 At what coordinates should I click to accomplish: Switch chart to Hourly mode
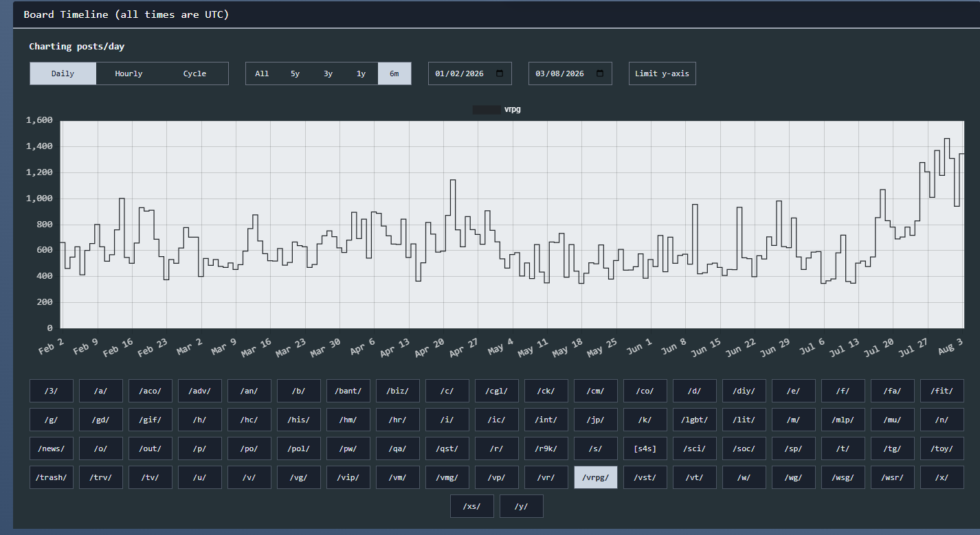(x=129, y=73)
